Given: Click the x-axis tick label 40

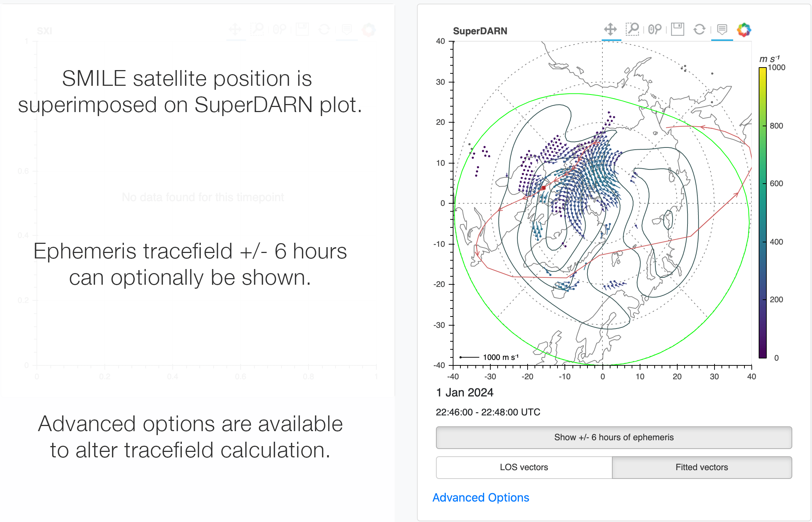Looking at the screenshot, I should (751, 377).
